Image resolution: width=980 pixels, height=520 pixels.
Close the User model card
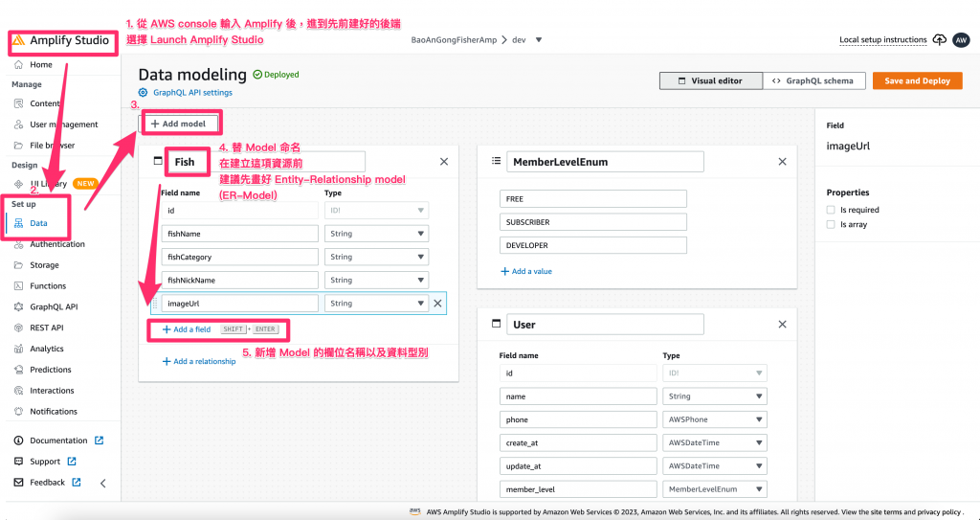click(x=782, y=324)
